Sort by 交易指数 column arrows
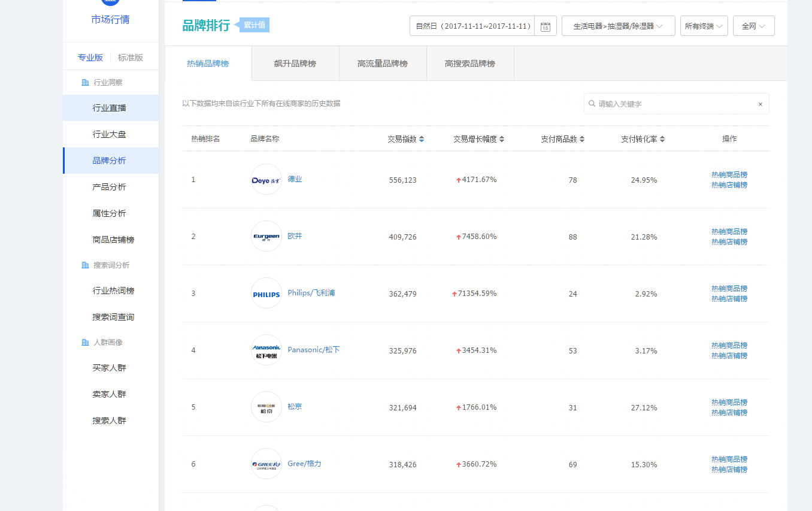The height and width of the screenshot is (511, 812). (x=422, y=139)
